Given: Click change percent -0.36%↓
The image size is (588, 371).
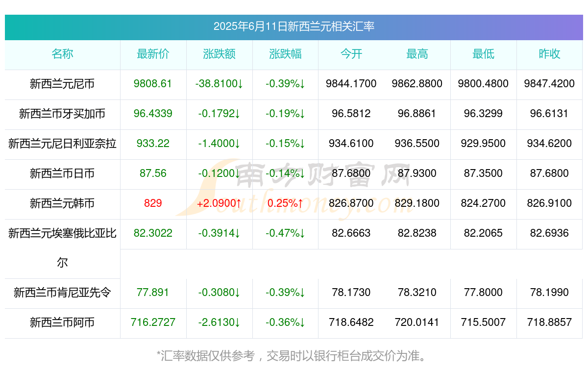Looking at the screenshot, I should click(285, 322).
